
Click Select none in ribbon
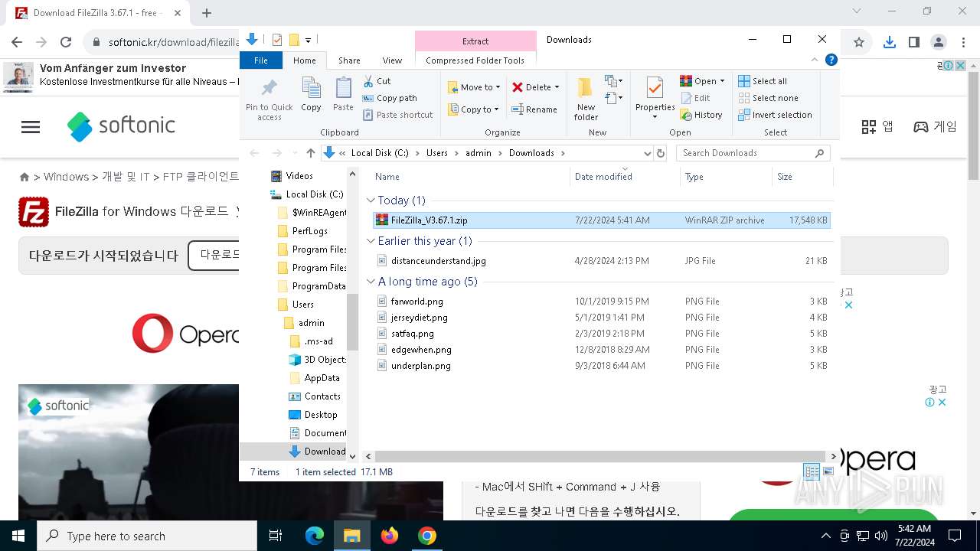click(768, 98)
